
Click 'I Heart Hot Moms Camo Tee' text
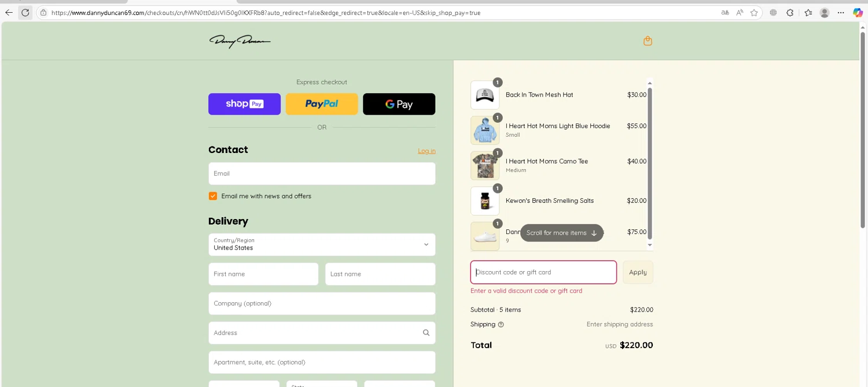[547, 161]
